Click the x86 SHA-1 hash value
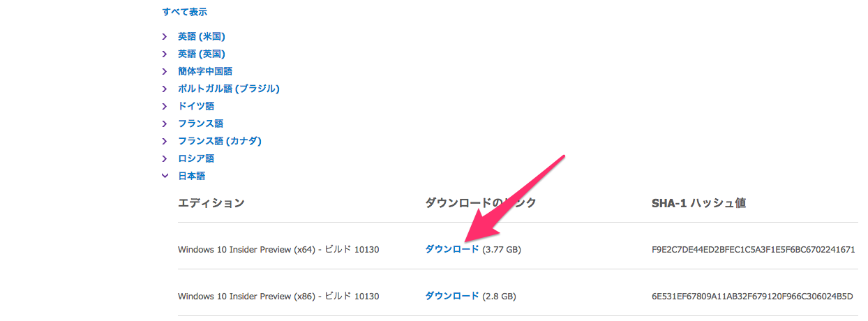The image size is (868, 321). point(751,296)
